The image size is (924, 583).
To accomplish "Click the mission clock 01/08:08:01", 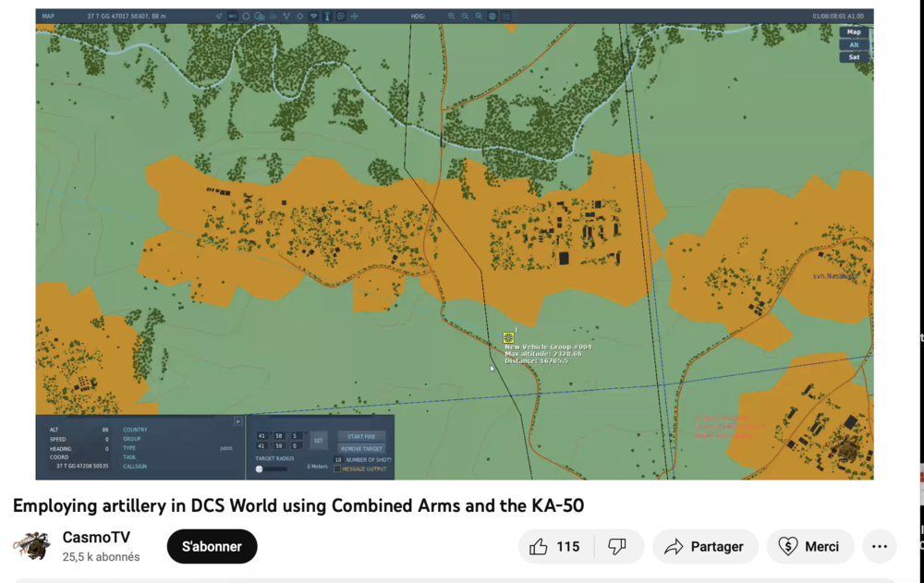I will pyautogui.click(x=829, y=16).
